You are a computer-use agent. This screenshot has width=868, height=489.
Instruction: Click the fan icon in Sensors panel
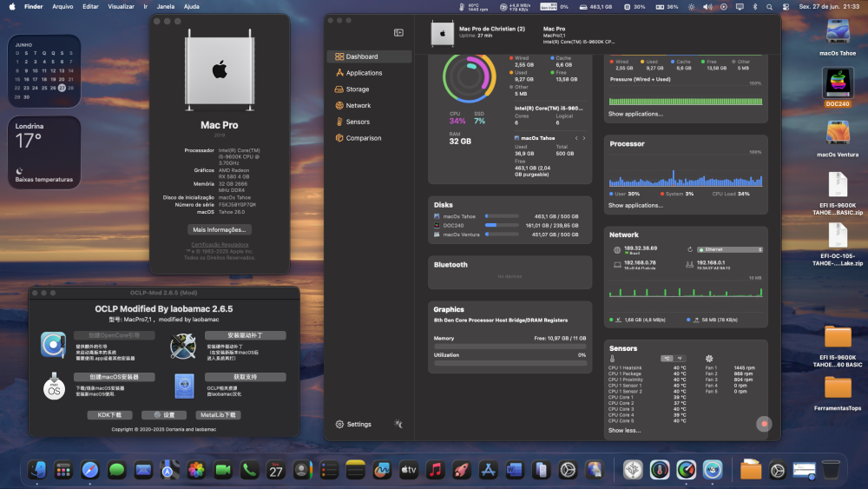click(709, 359)
